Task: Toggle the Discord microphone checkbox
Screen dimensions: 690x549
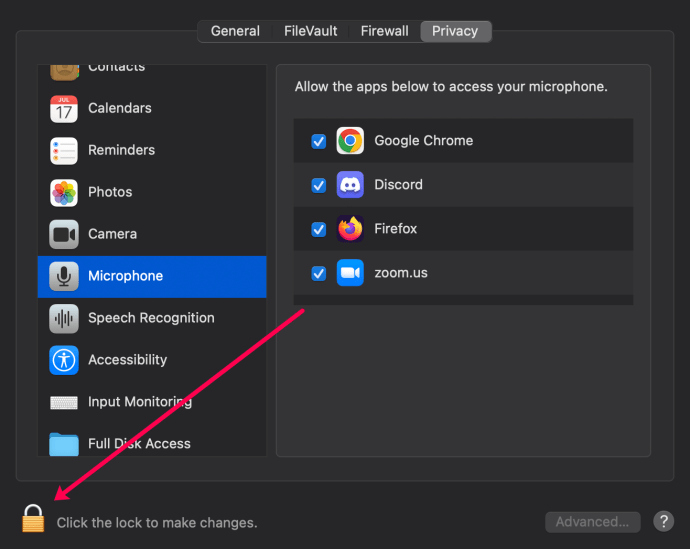Action: [319, 185]
